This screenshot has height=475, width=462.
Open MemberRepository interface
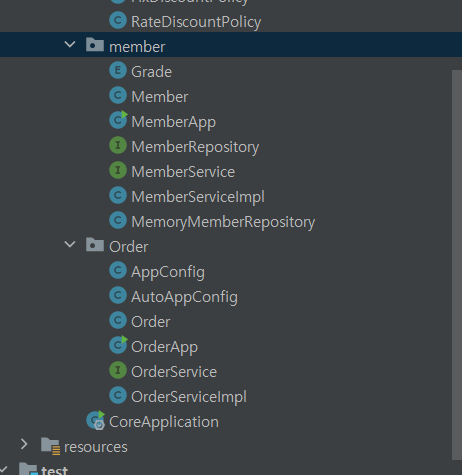[195, 147]
